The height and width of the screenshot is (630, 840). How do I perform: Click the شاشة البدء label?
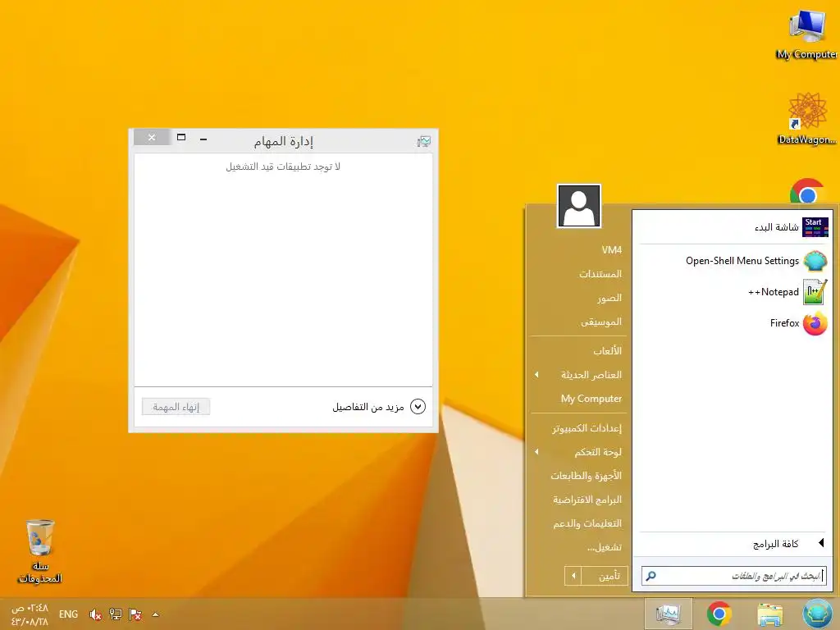click(776, 227)
